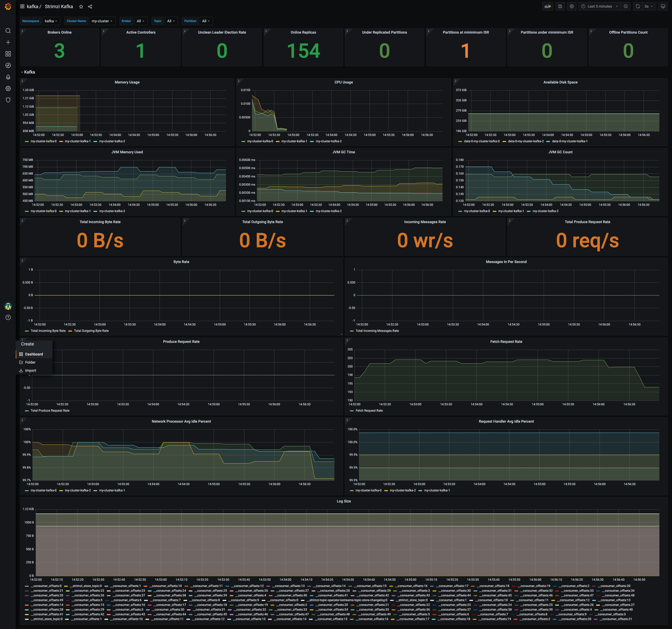Toggle my-cluster-kafka-0 series in the JVM GC Time legend
The image size is (672, 629).
[260, 211]
